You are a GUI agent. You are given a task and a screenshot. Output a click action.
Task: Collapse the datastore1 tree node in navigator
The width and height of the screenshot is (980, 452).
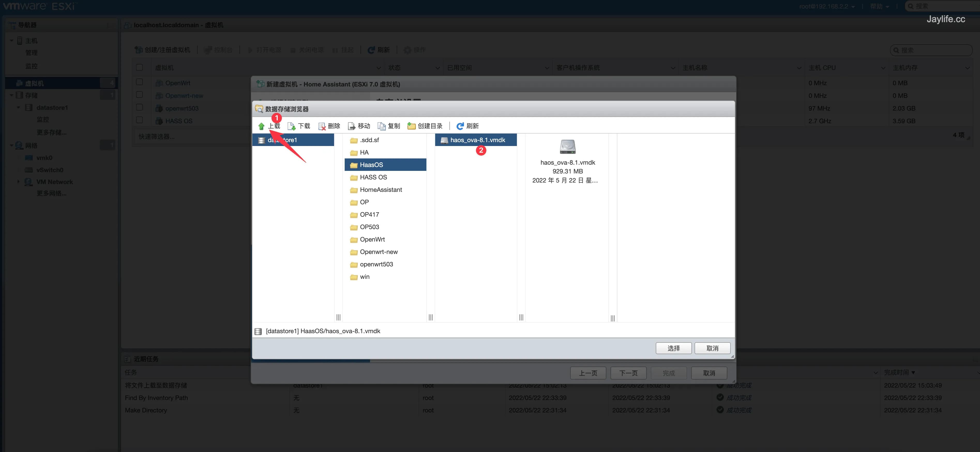click(18, 108)
